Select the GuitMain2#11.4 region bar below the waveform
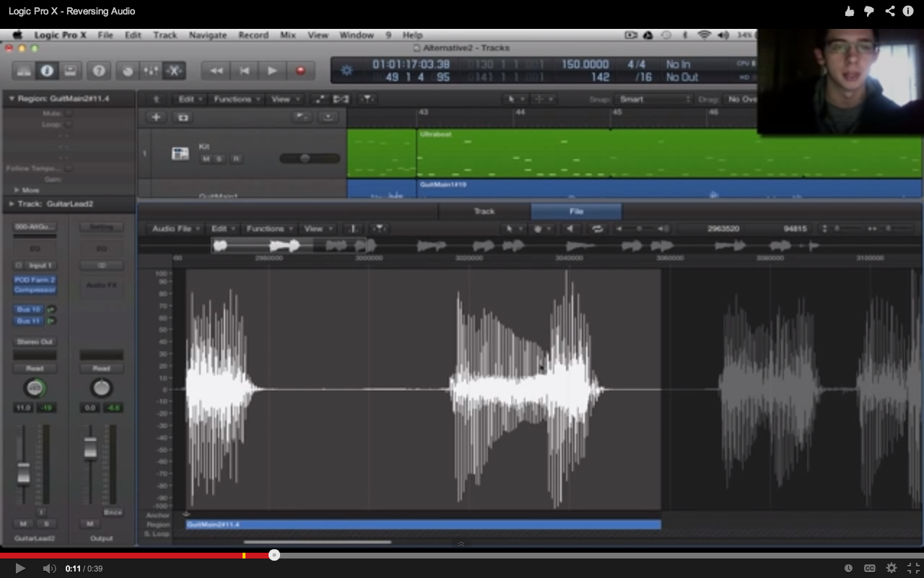924x578 pixels. pos(422,524)
